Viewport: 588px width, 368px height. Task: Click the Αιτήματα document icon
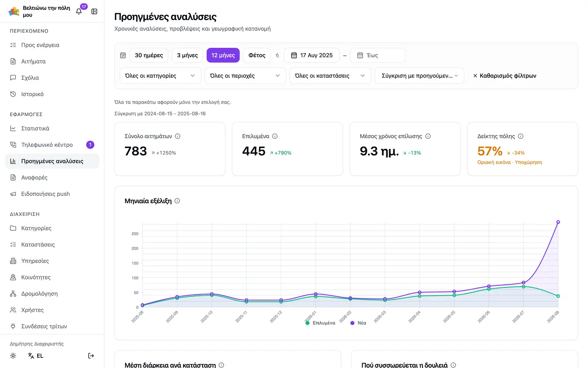click(x=13, y=61)
